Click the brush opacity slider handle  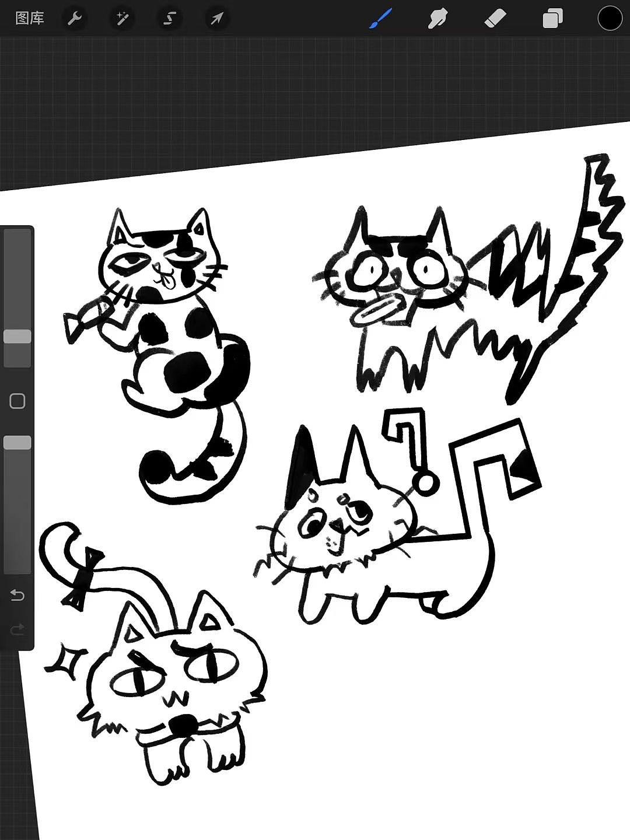click(17, 443)
